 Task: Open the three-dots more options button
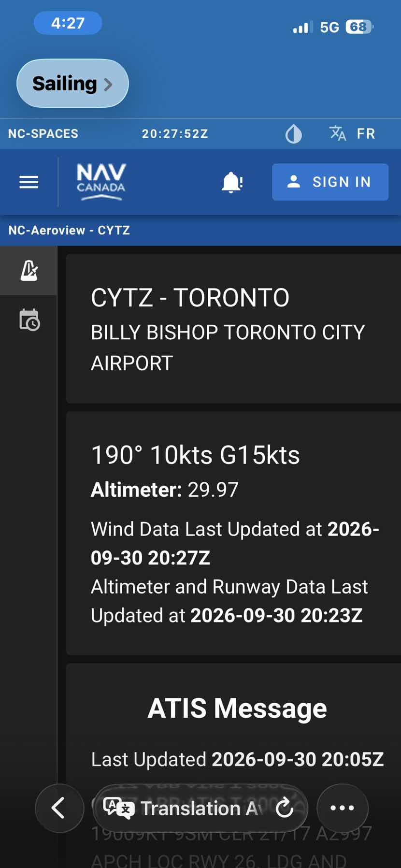pyautogui.click(x=342, y=808)
